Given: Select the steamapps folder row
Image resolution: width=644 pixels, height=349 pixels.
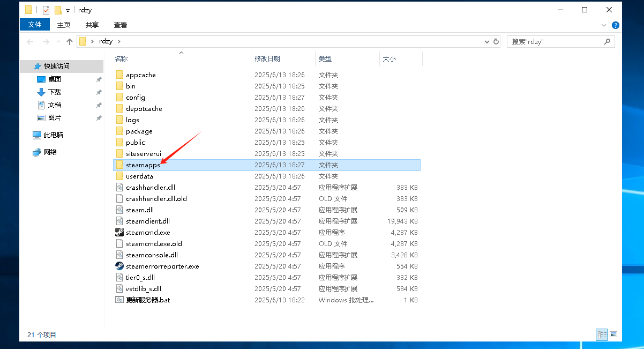Looking at the screenshot, I should click(x=267, y=165).
